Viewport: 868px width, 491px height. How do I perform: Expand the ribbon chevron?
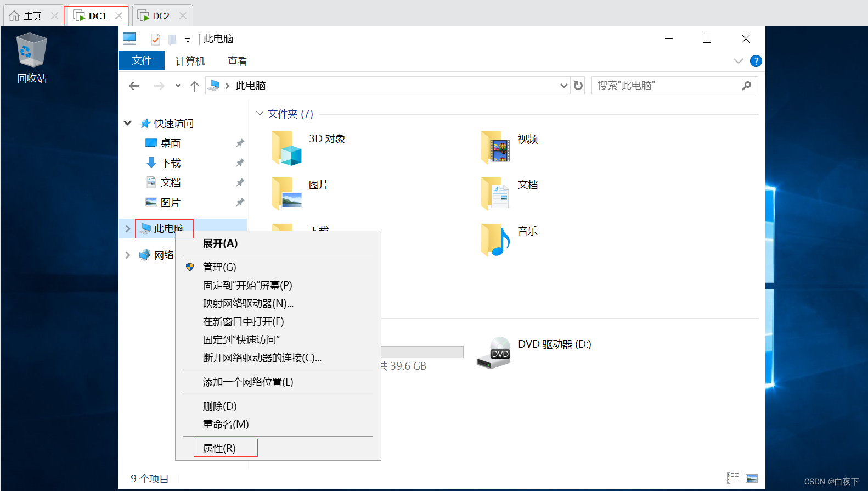[x=738, y=61]
